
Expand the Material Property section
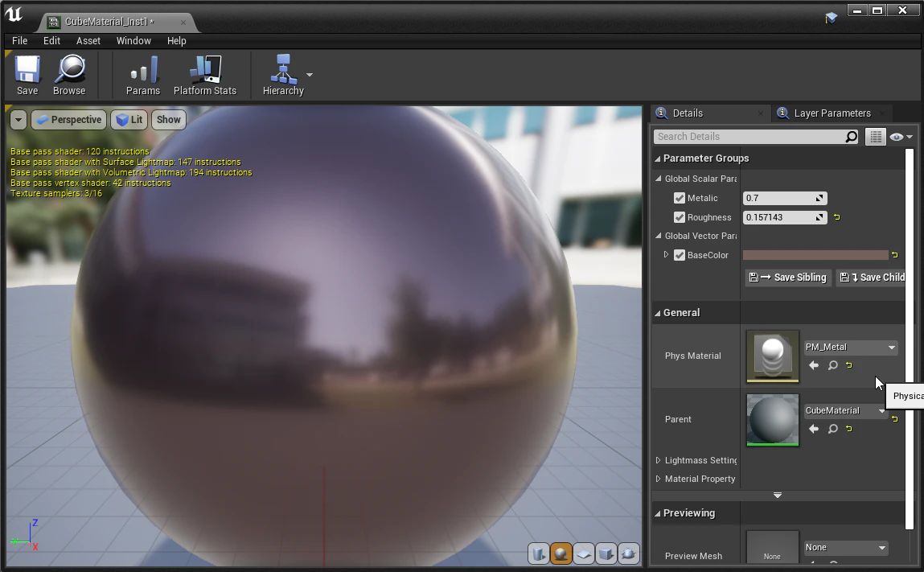click(659, 479)
